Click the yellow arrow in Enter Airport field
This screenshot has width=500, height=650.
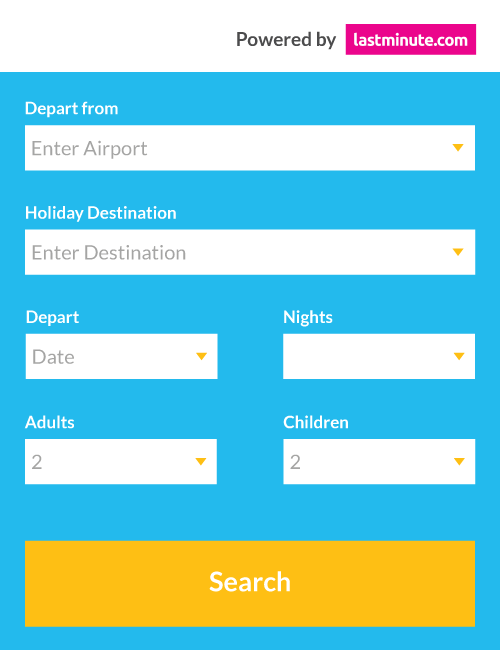pos(458,148)
